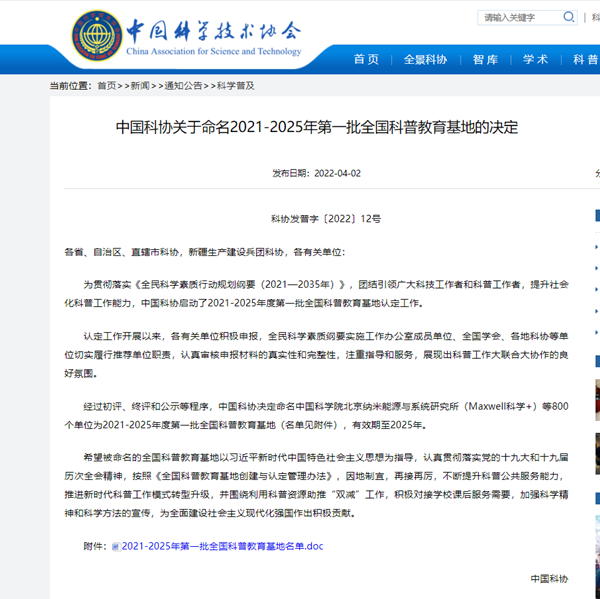This screenshot has width=600, height=599.
Task: Click the China Association for Science and Technology logo emblem
Action: point(97,35)
